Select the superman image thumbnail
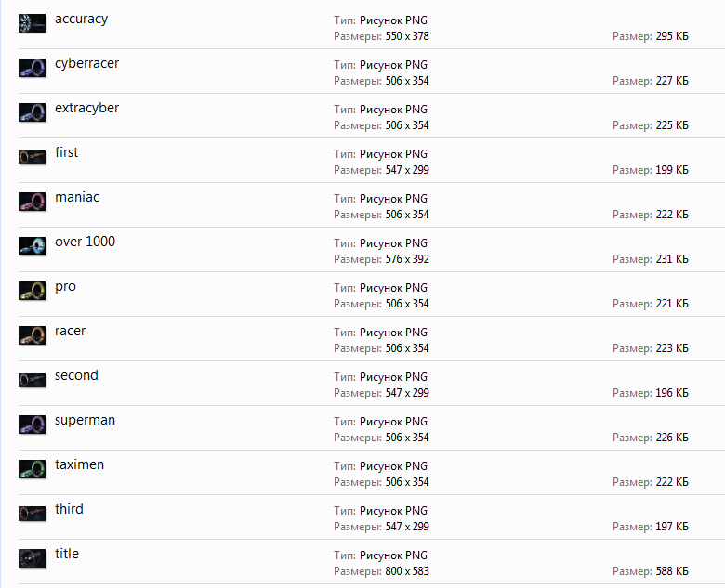This screenshot has height=588, width=725. [x=33, y=425]
